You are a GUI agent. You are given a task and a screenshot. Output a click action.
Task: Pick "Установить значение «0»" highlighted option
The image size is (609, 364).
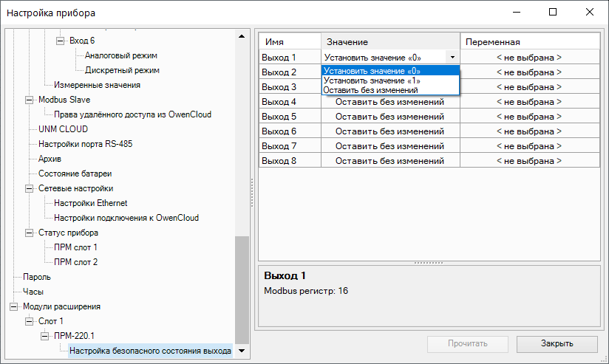pyautogui.click(x=372, y=71)
